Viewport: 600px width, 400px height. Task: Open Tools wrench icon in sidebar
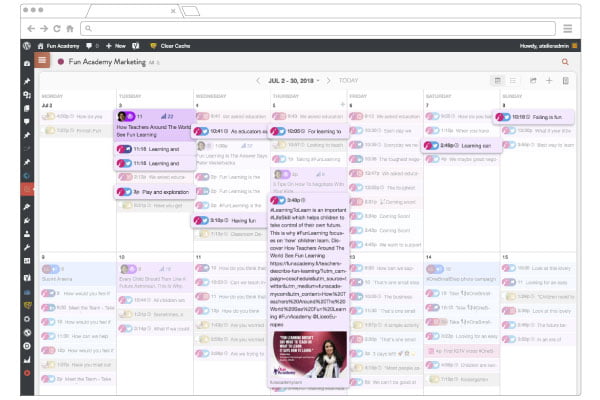27,247
